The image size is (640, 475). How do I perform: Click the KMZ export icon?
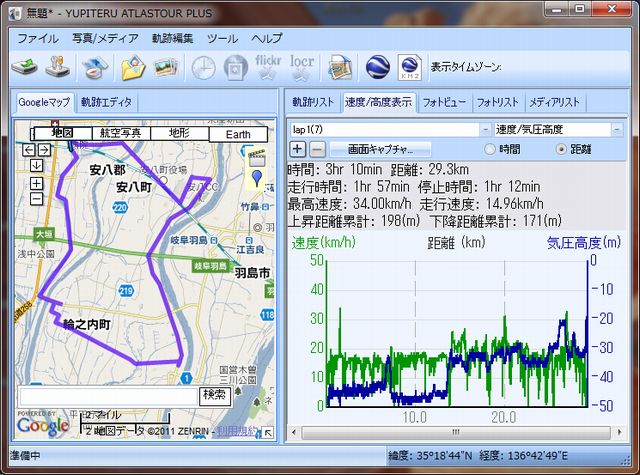click(x=410, y=67)
